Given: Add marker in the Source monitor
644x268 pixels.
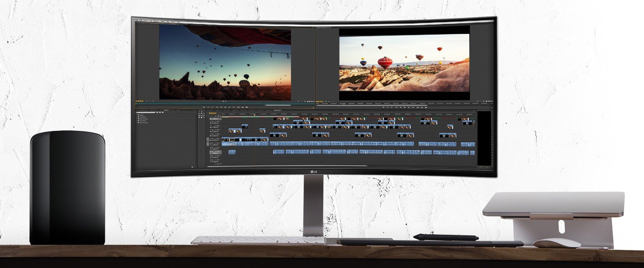Looking at the screenshot, I should click(x=204, y=107).
